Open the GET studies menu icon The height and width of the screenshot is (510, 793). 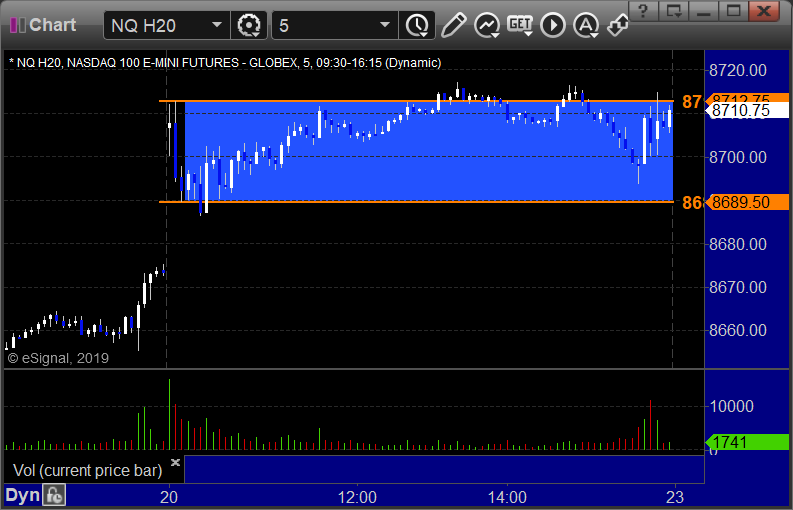click(520, 25)
